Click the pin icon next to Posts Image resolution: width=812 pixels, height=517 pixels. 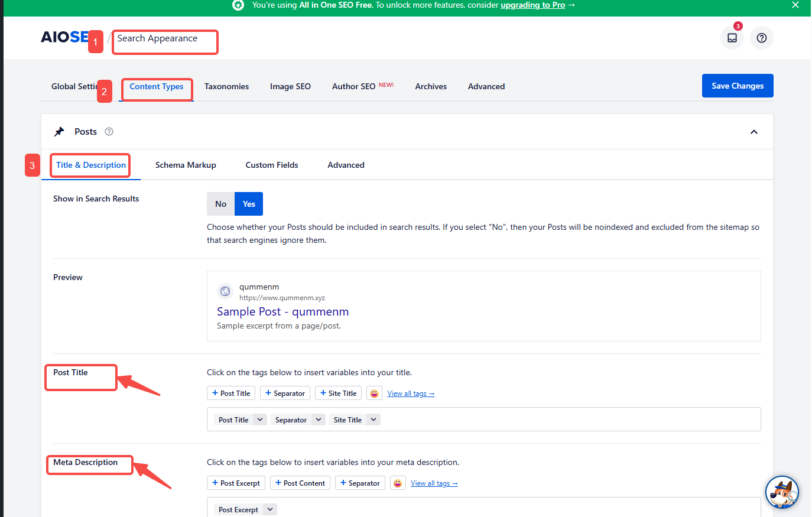[x=59, y=131]
